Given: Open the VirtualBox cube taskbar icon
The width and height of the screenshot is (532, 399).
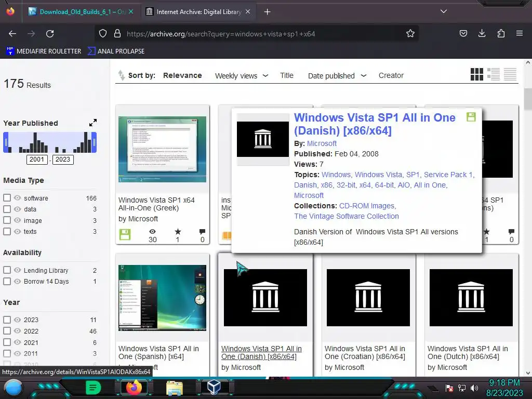Looking at the screenshot, I should [214, 387].
